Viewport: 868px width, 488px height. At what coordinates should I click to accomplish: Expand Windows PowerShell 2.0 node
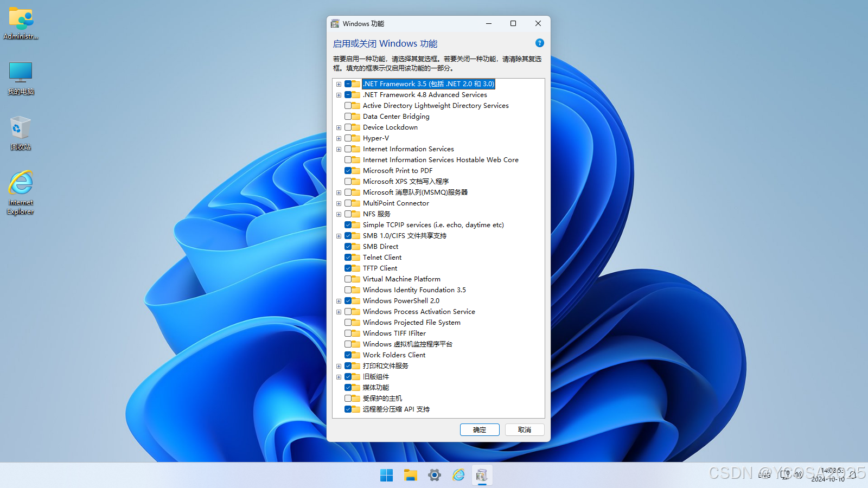click(339, 301)
